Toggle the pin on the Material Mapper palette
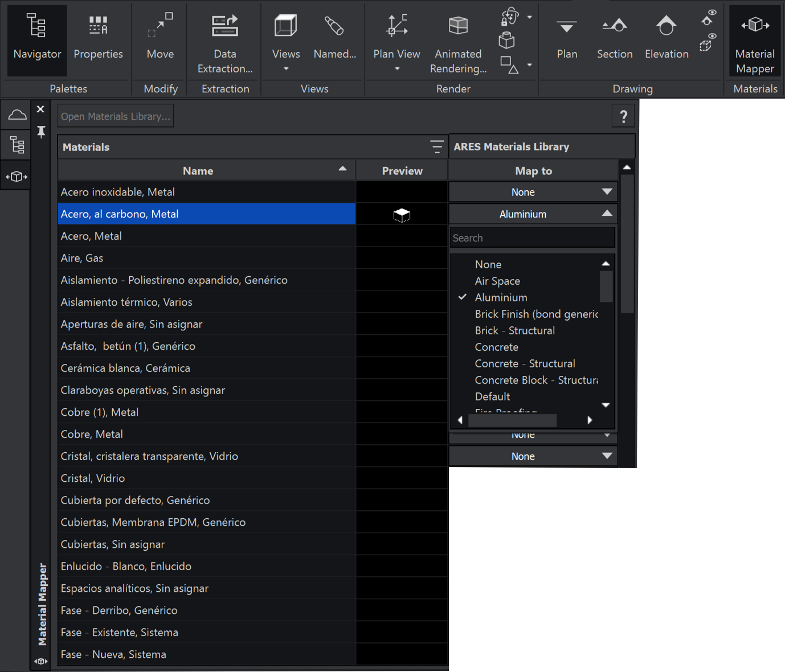 click(41, 132)
